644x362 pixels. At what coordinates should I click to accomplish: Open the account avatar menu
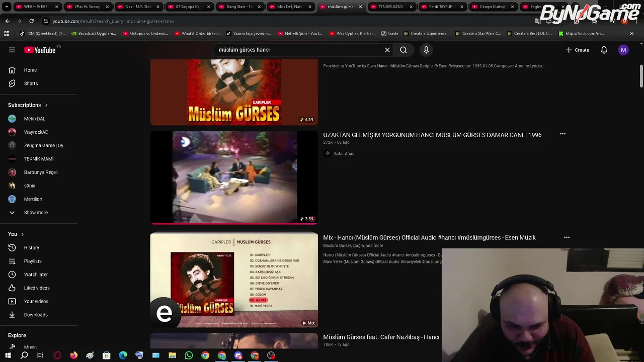tap(623, 50)
